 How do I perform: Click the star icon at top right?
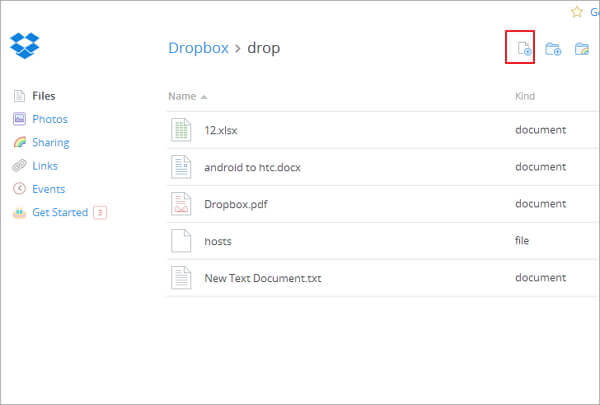576,12
